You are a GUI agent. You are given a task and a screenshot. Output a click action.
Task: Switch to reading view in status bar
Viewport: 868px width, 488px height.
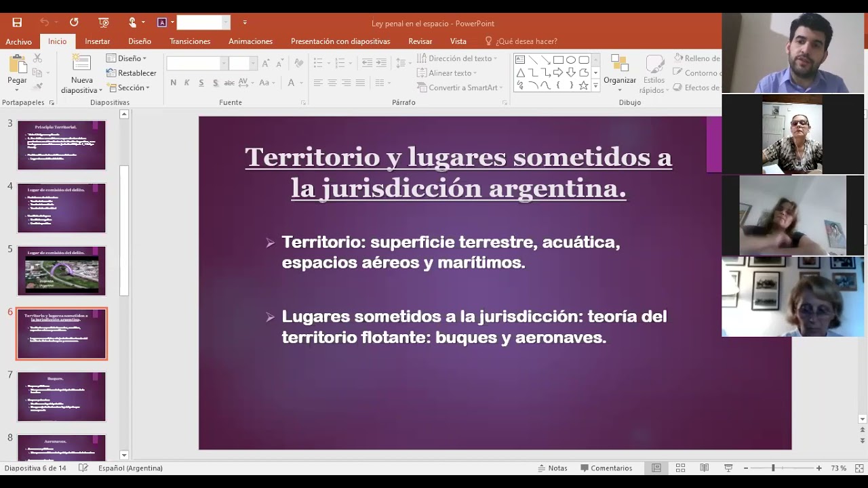click(704, 468)
